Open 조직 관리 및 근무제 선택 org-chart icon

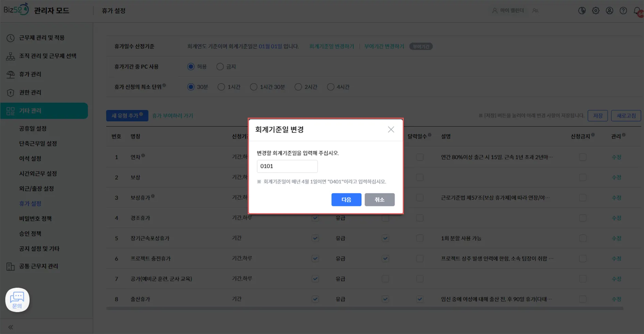(x=11, y=56)
